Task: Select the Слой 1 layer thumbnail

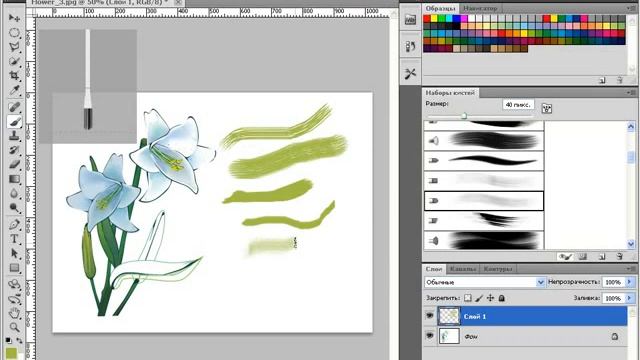Action: (449, 316)
